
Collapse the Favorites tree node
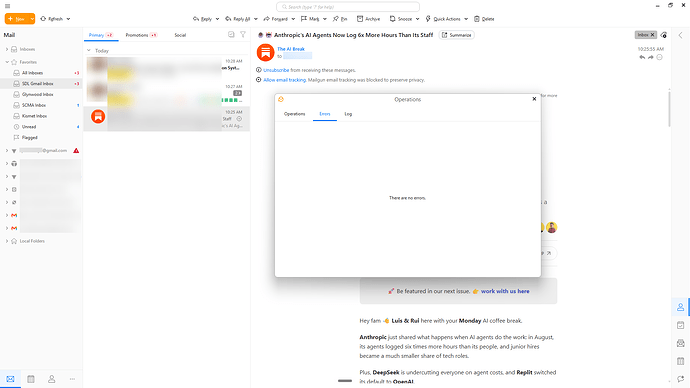7,62
